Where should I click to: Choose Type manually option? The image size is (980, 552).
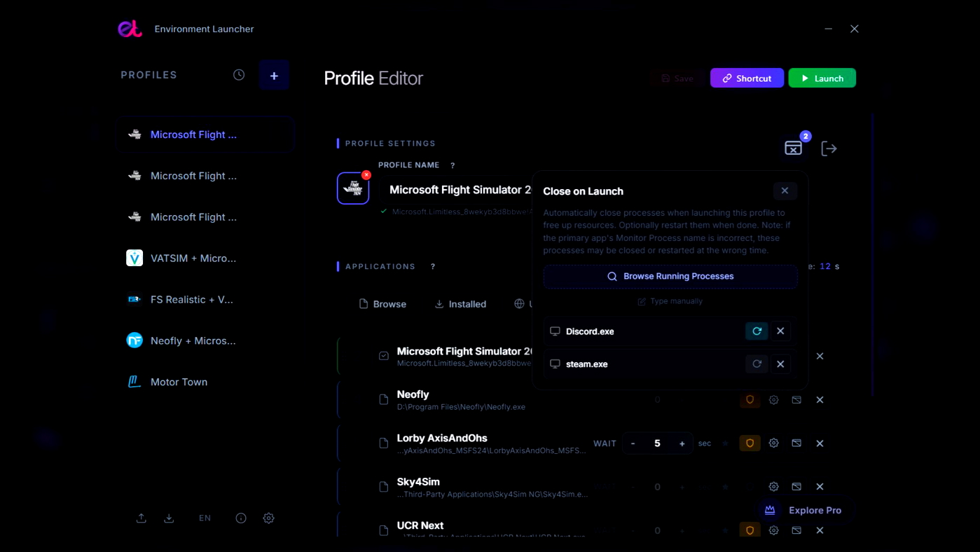point(670,301)
